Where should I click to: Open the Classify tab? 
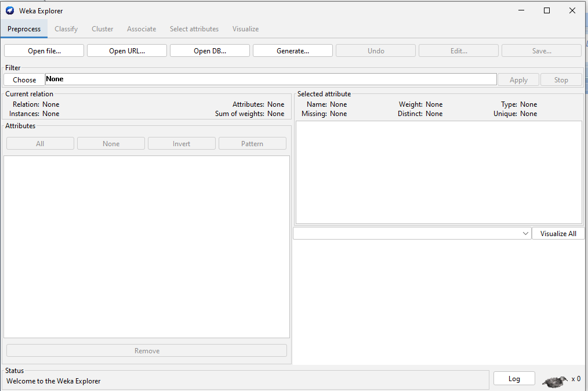click(x=66, y=29)
